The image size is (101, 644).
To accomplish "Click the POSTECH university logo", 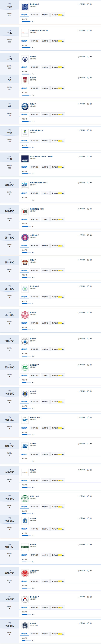I will coord(25,33).
